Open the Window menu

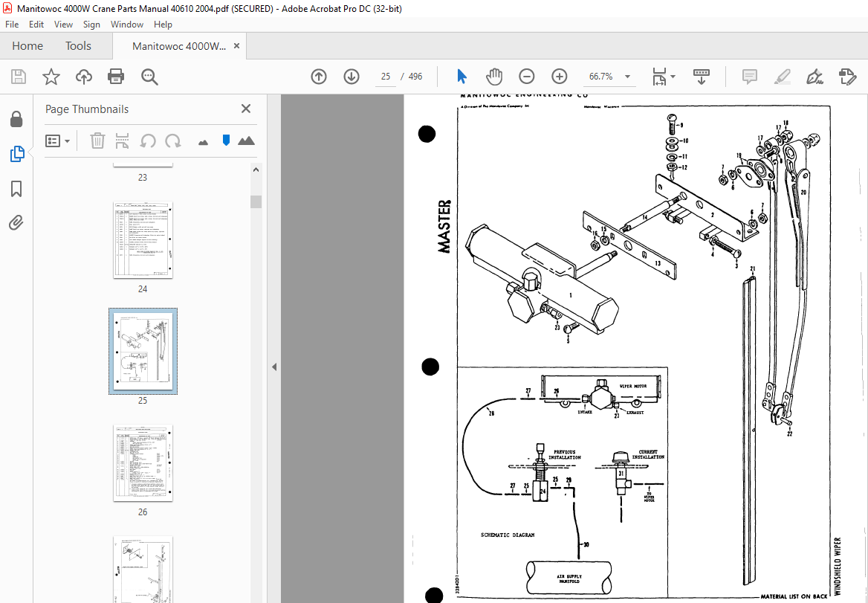[x=127, y=25]
